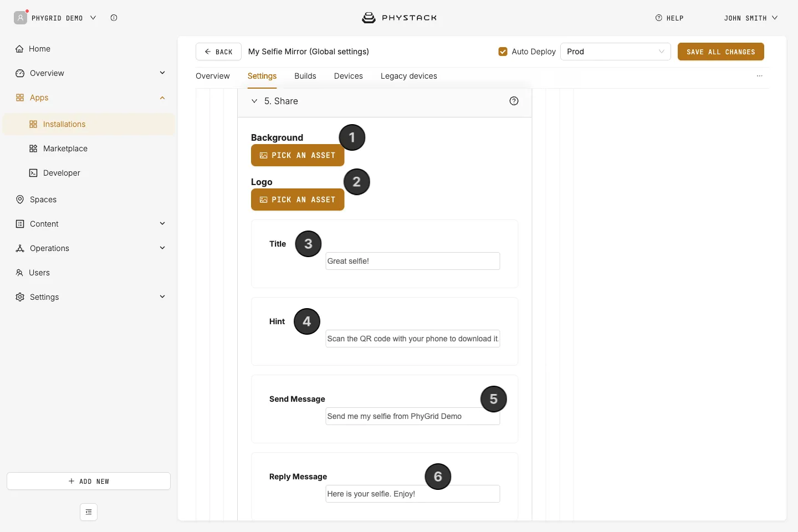Click the Users people icon
798x532 pixels.
coord(19,273)
